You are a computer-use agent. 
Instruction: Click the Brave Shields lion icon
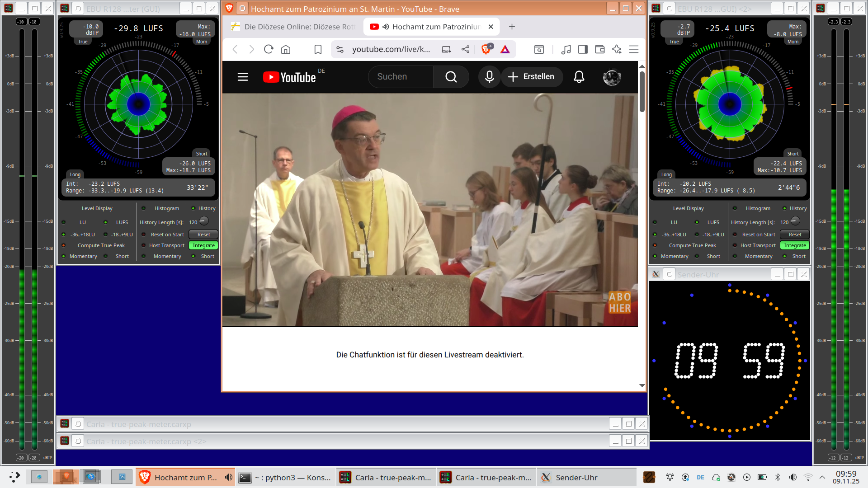click(486, 49)
